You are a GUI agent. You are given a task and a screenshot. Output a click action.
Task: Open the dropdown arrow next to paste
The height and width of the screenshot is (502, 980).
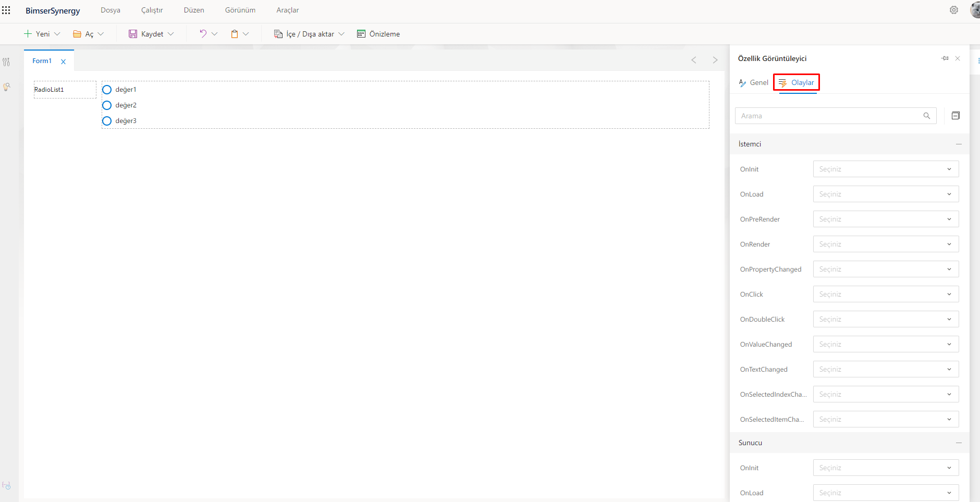[246, 34]
